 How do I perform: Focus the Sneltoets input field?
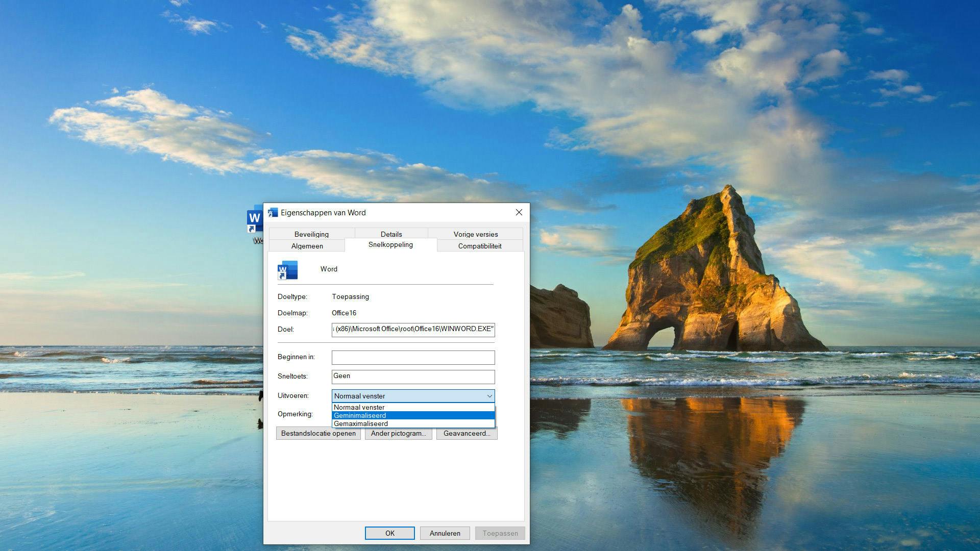click(x=412, y=377)
